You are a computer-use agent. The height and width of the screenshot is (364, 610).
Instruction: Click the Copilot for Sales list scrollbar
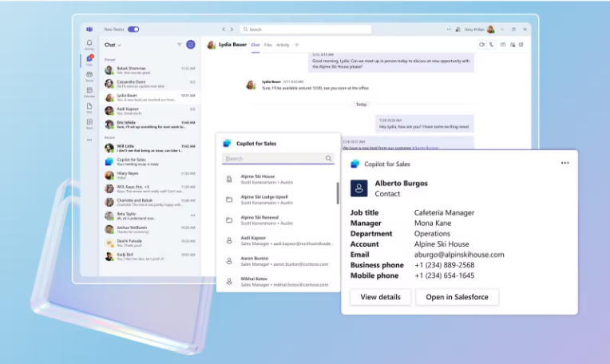tap(337, 193)
